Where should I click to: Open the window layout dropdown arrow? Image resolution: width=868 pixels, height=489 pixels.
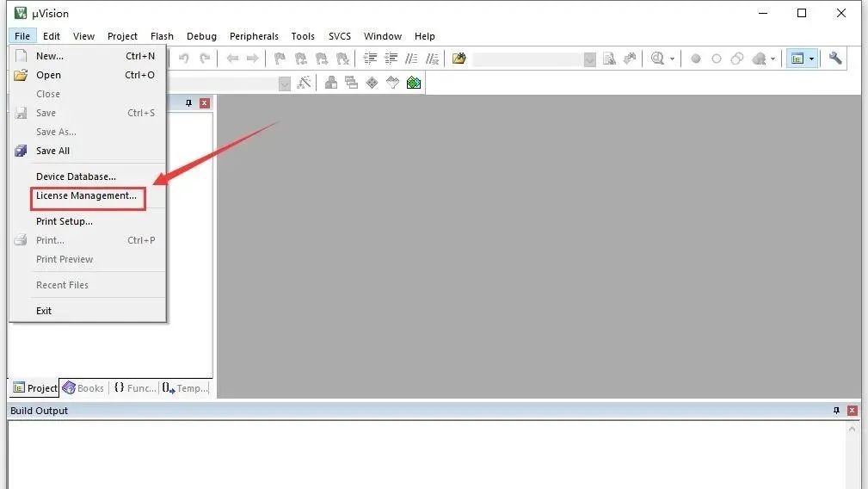pos(811,59)
